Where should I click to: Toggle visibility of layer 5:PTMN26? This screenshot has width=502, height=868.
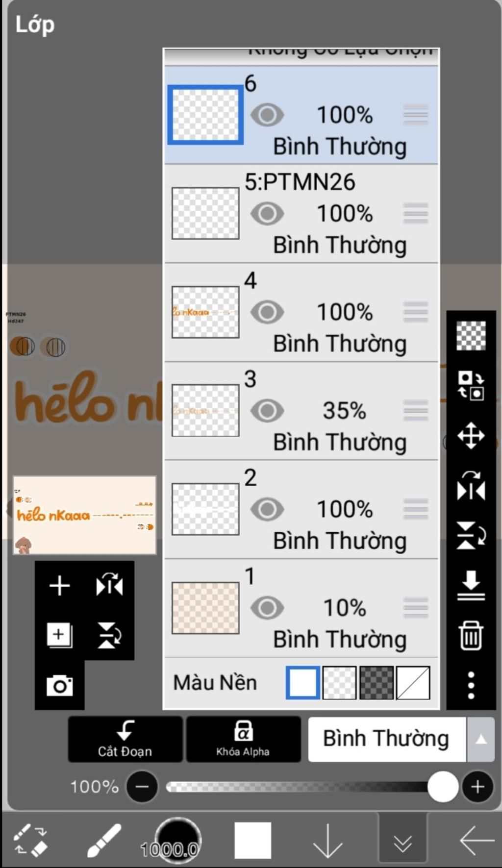click(x=267, y=214)
